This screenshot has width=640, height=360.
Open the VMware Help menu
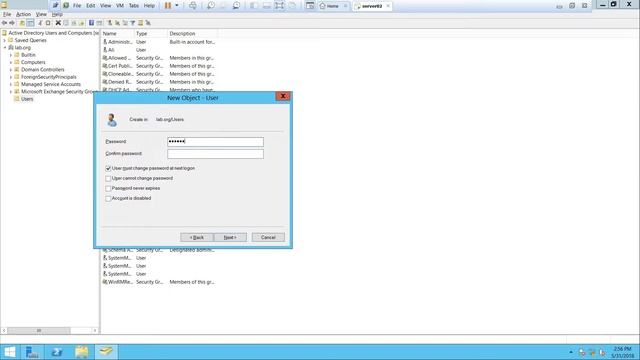(149, 6)
